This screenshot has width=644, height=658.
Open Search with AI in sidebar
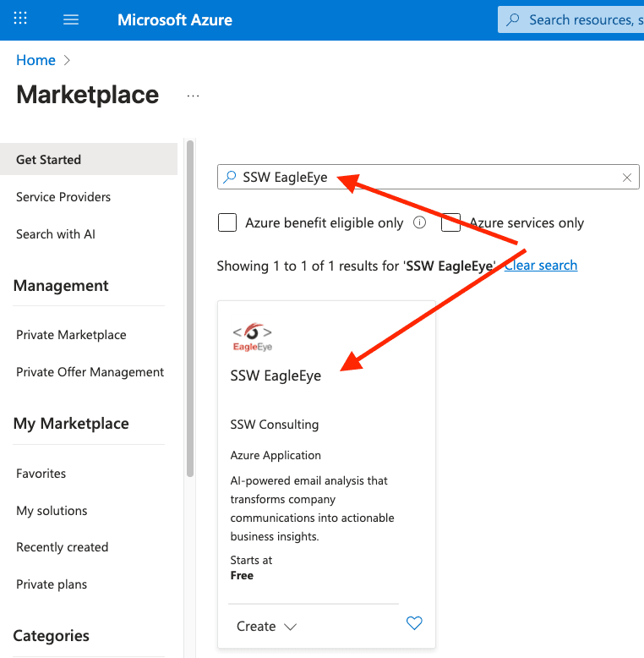55,233
